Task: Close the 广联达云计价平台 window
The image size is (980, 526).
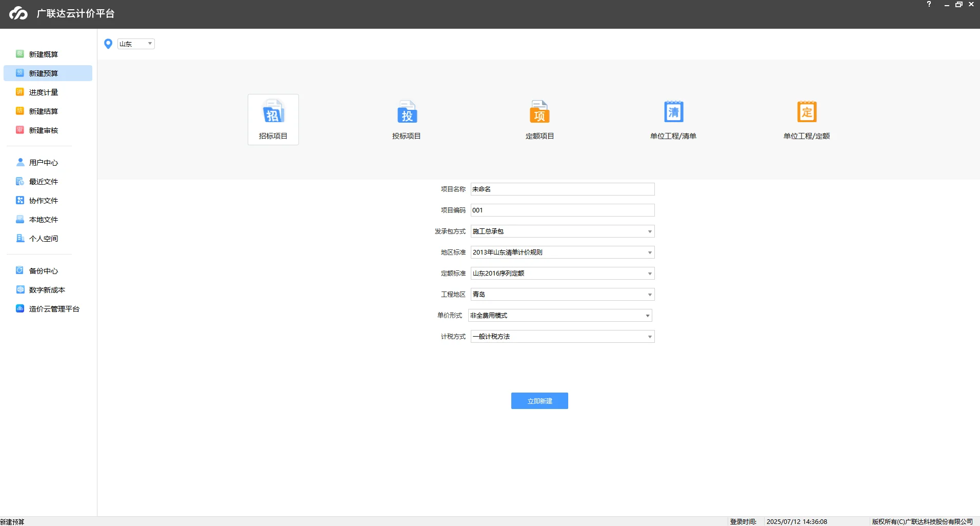Action: point(971,5)
